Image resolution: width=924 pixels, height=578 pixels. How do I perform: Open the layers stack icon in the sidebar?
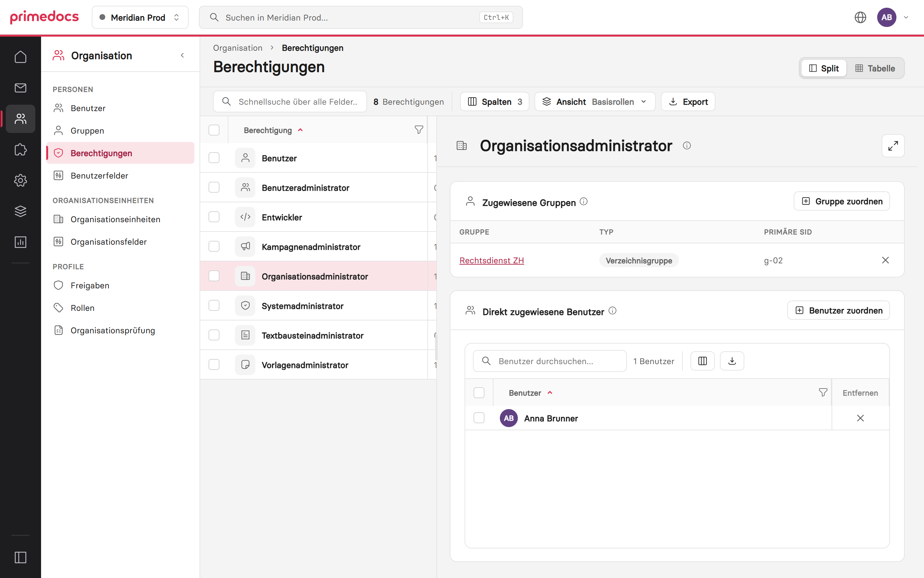point(20,211)
